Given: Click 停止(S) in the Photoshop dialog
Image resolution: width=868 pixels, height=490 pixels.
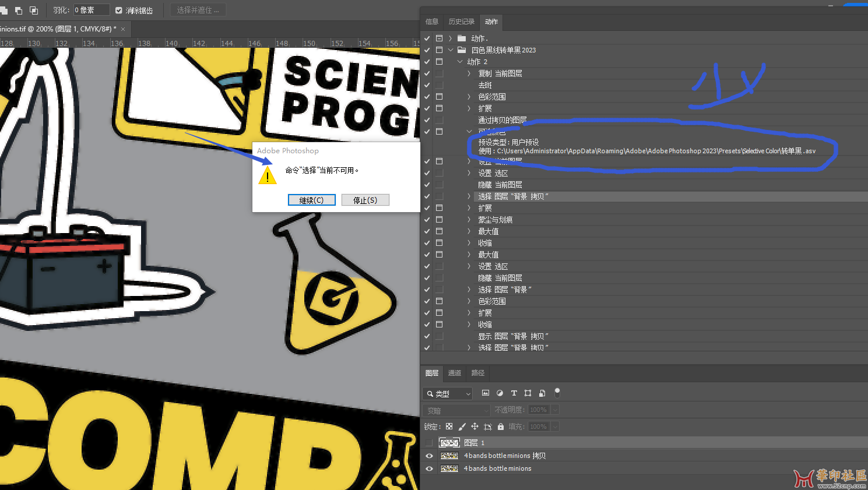Looking at the screenshot, I should [x=366, y=200].
